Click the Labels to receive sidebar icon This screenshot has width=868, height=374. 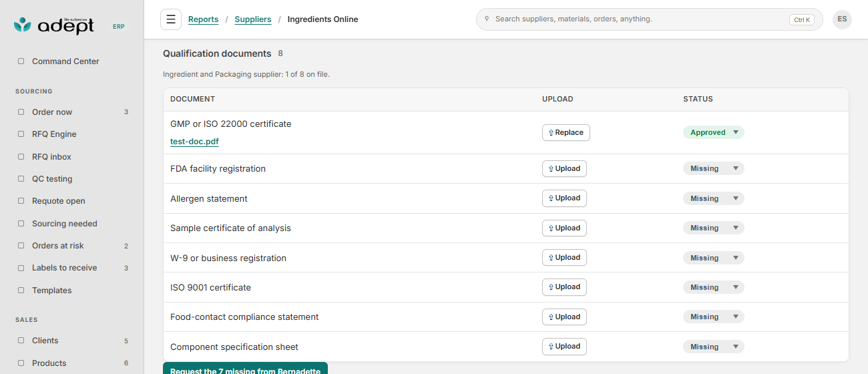tap(21, 268)
